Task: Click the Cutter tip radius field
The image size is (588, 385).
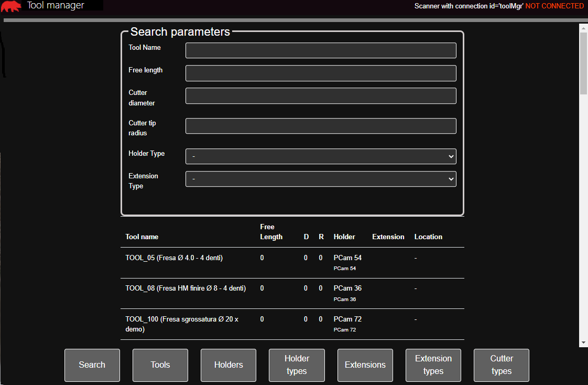Action: coord(321,126)
